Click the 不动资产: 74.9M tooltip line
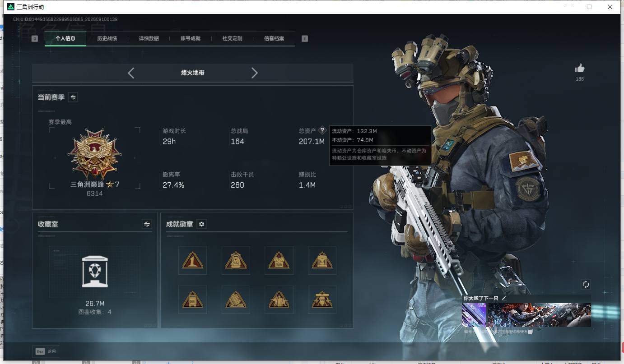624x364 pixels. [x=353, y=140]
